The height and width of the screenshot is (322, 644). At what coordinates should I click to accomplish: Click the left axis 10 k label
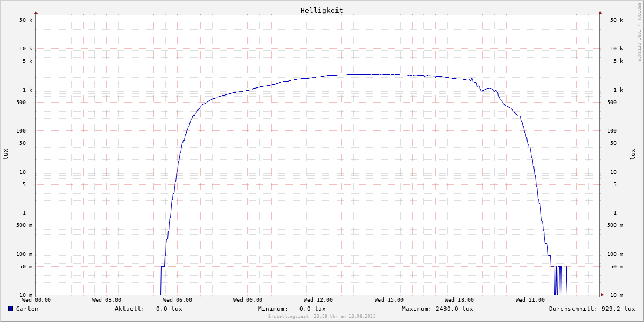(x=26, y=49)
